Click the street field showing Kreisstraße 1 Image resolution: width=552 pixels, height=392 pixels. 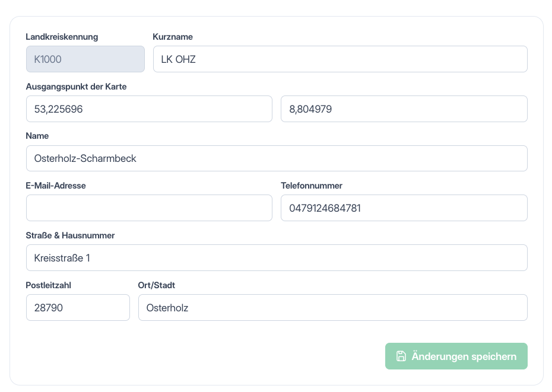(277, 258)
